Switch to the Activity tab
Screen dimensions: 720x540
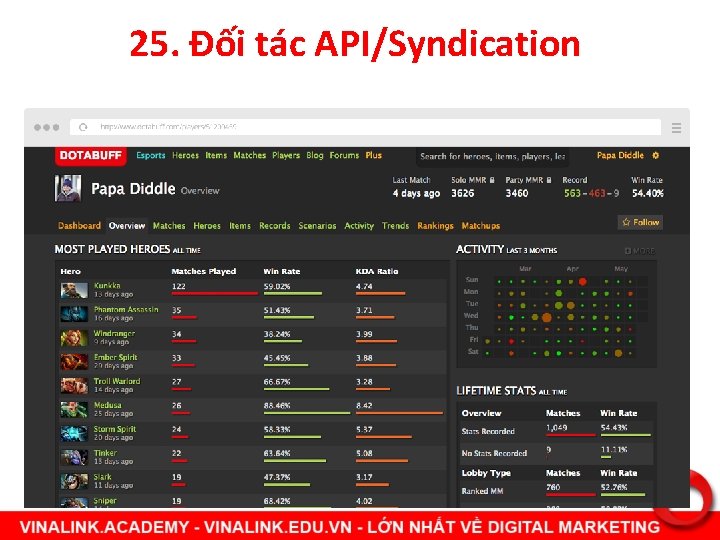pos(359,225)
